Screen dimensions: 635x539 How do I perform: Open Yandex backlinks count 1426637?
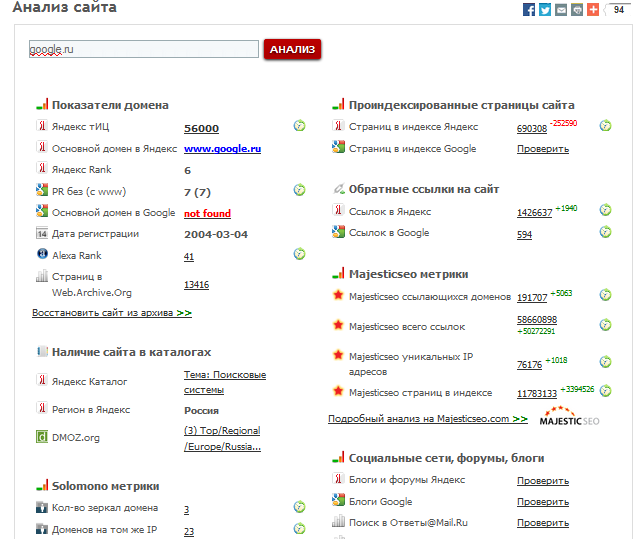534,213
